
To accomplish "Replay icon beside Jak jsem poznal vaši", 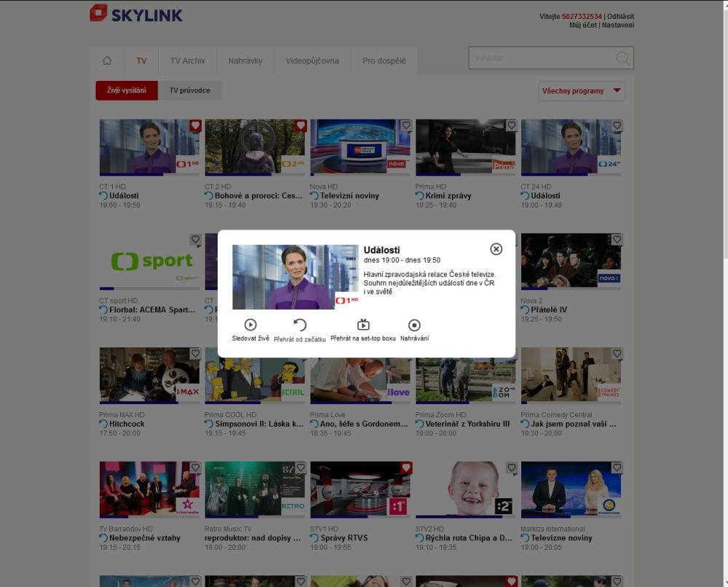I will click(x=525, y=424).
